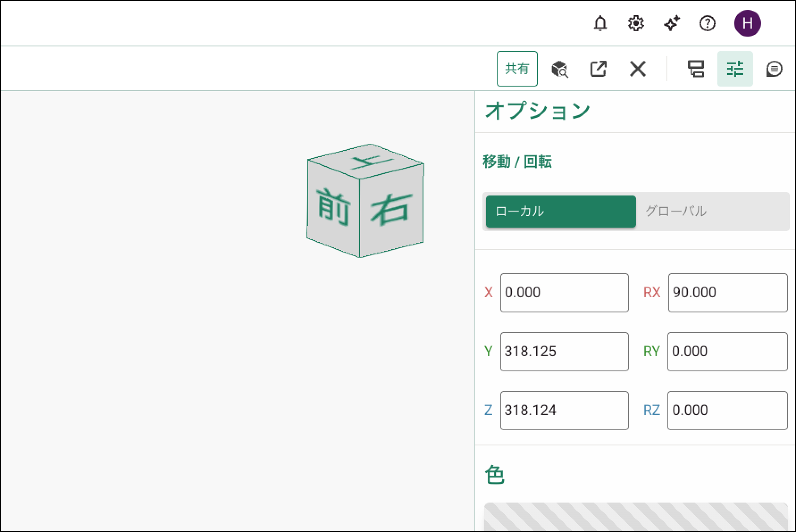Click the X position input field
The image size is (796, 532).
[564, 293]
